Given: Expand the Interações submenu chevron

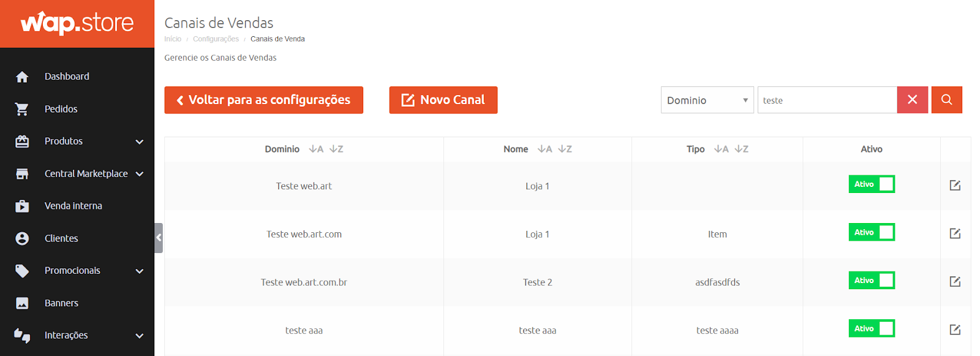Looking at the screenshot, I should coord(140,336).
